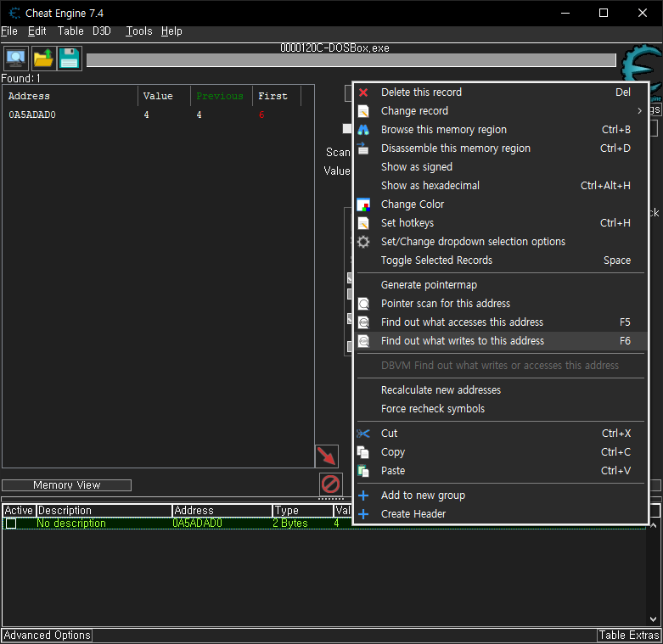Click the Change Color palette icon
The width and height of the screenshot is (663, 644).
[x=363, y=204]
